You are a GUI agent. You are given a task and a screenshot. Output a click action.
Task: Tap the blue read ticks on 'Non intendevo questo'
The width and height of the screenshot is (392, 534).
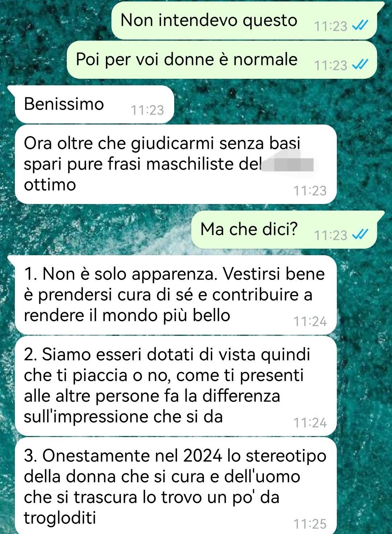pyautogui.click(x=360, y=25)
